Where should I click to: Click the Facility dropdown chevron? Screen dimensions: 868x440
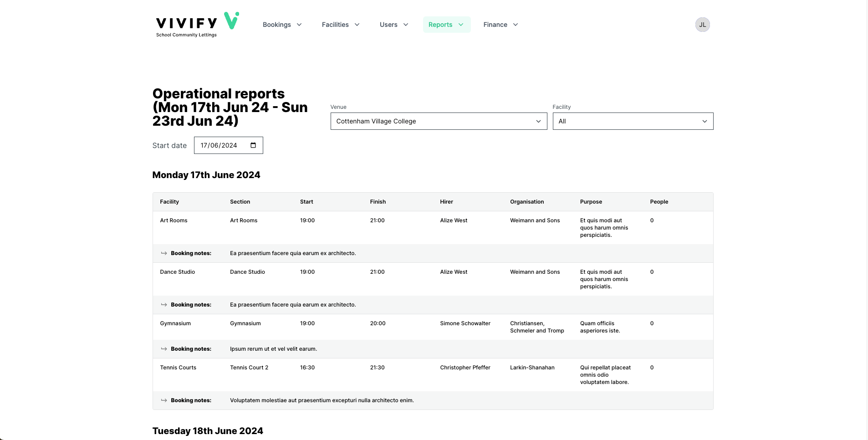pyautogui.click(x=704, y=121)
